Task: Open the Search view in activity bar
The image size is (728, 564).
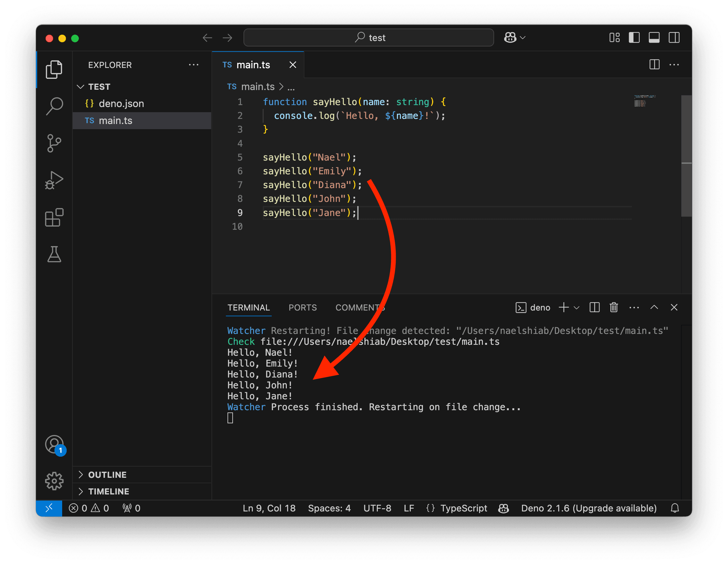Action: pyautogui.click(x=54, y=106)
